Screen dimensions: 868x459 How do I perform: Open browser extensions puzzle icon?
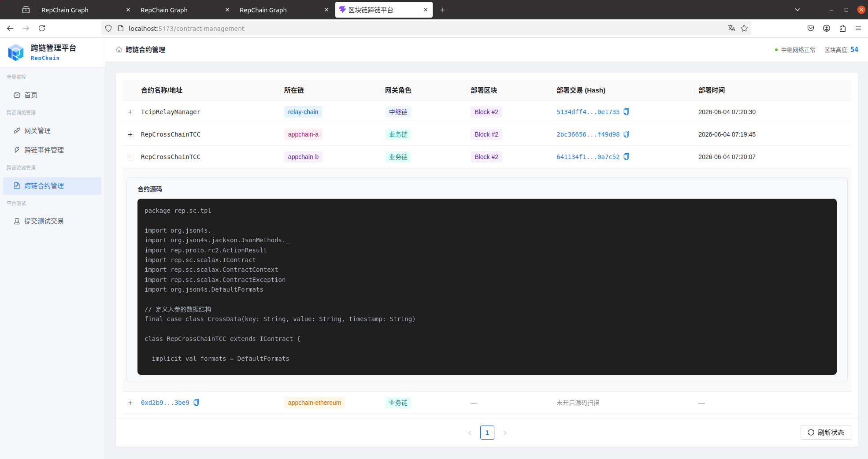click(842, 28)
